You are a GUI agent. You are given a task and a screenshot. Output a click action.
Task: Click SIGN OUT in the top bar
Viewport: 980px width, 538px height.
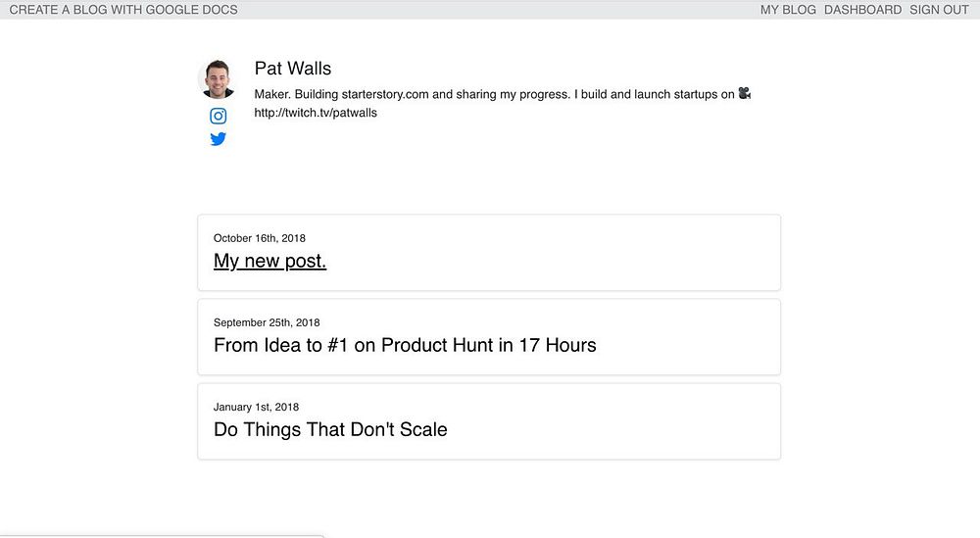click(939, 10)
